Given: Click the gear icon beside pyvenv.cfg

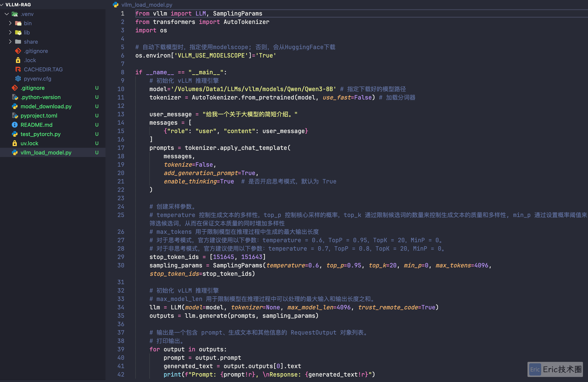Looking at the screenshot, I should coord(18,79).
